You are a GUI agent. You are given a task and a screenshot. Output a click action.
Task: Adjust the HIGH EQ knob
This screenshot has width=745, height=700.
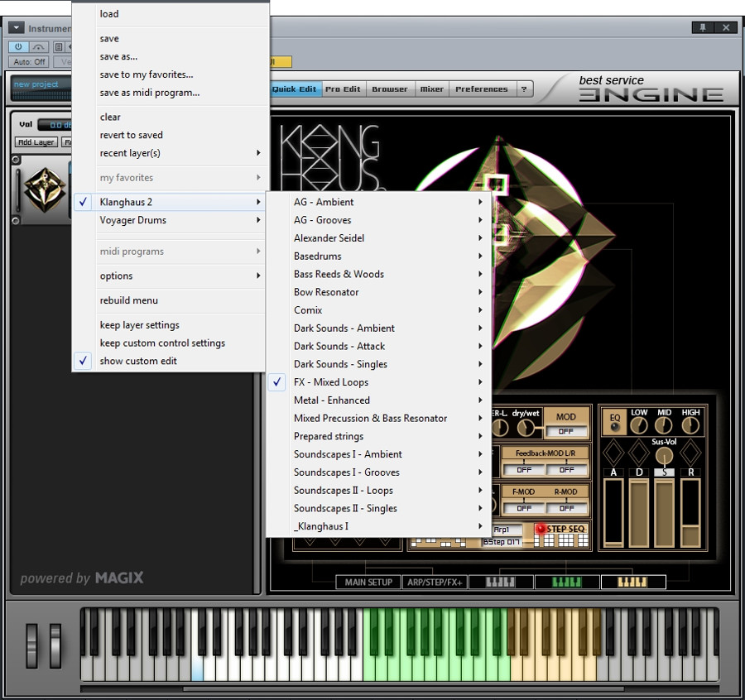[690, 425]
